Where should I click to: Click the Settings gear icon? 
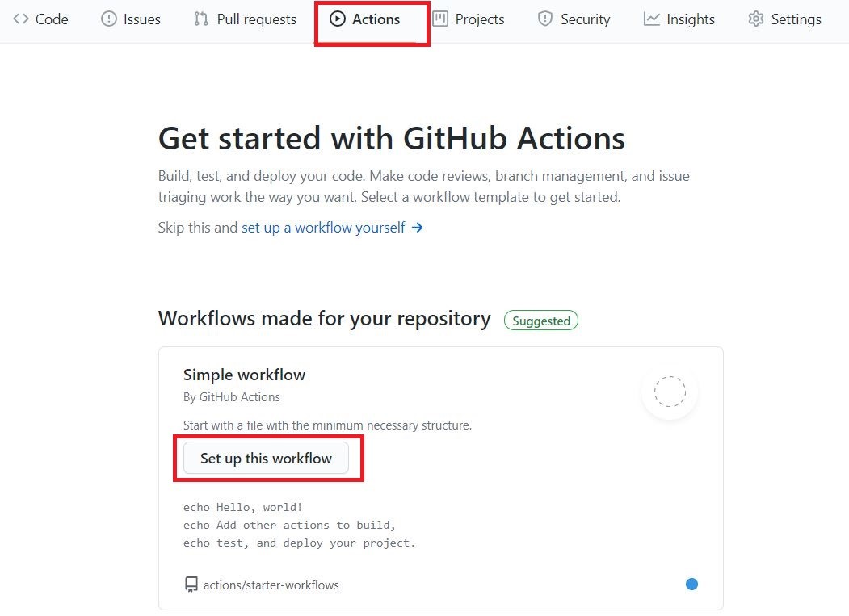tap(755, 19)
